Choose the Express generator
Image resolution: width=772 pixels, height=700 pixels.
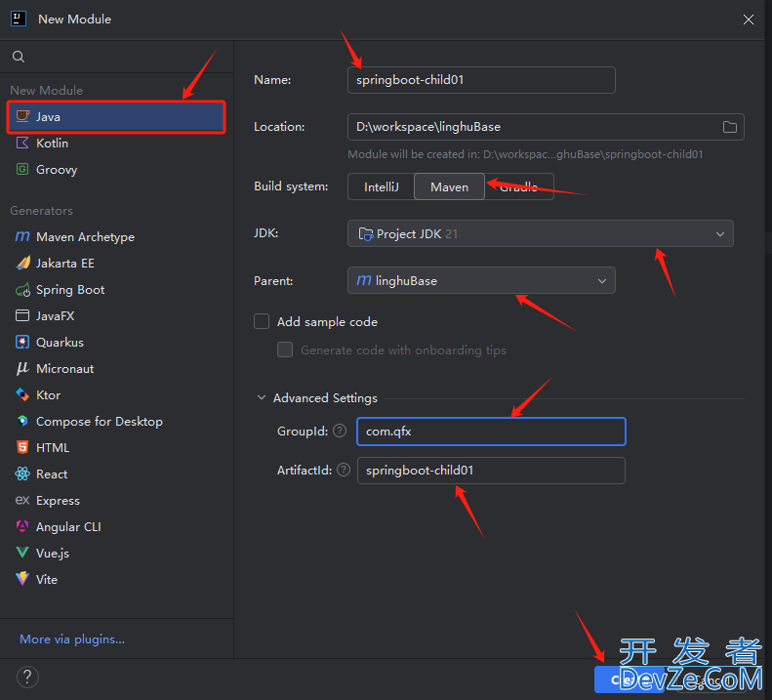(x=116, y=501)
